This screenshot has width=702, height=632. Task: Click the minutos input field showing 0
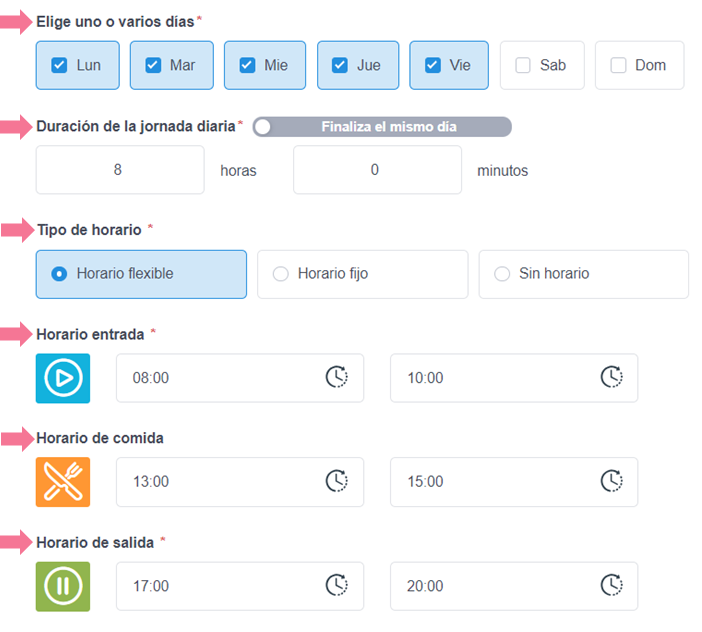[x=376, y=170]
